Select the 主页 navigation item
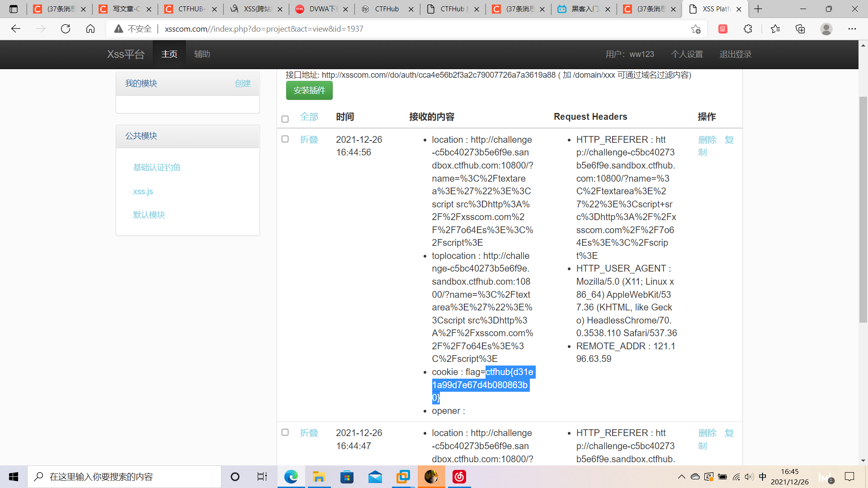The image size is (868, 488). (x=169, y=54)
